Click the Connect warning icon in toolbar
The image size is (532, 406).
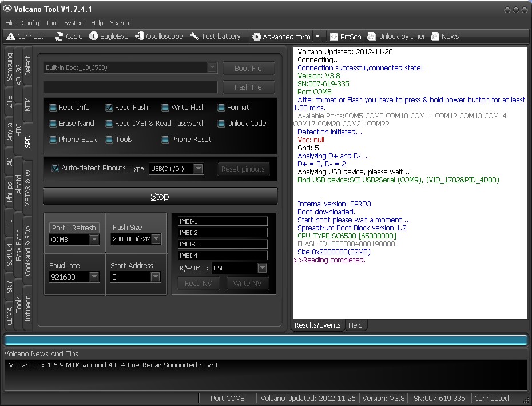coord(11,36)
